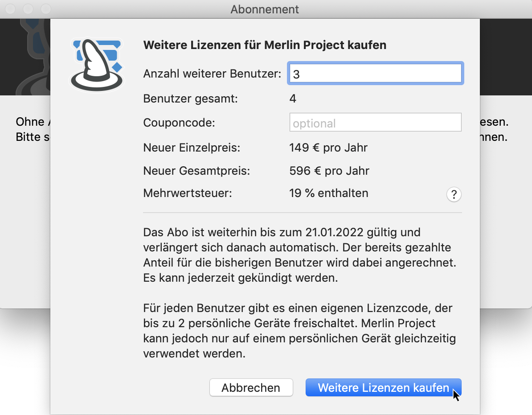Click the Abonnement window title

click(x=265, y=9)
